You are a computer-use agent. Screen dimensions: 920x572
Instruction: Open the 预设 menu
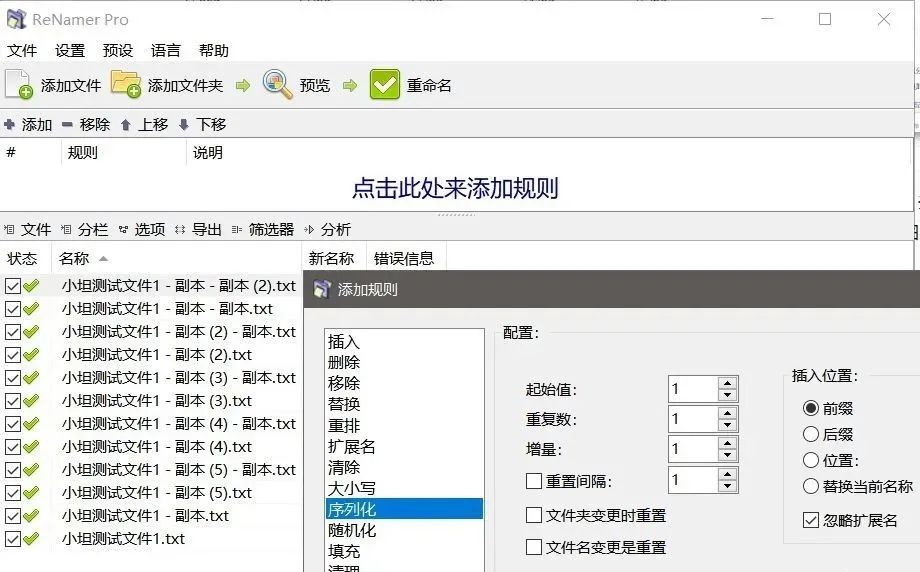coord(118,50)
